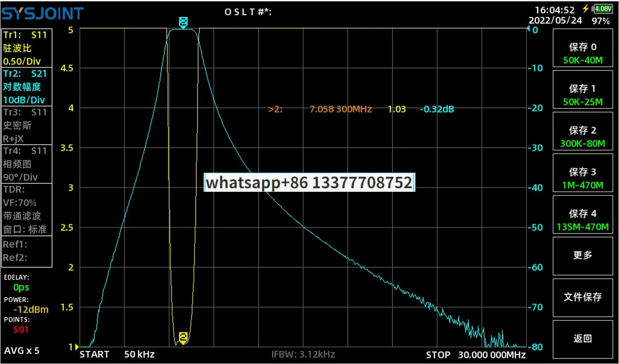Tap the marker SWR value 1.03
The width and height of the screenshot is (619, 364).
pos(397,109)
